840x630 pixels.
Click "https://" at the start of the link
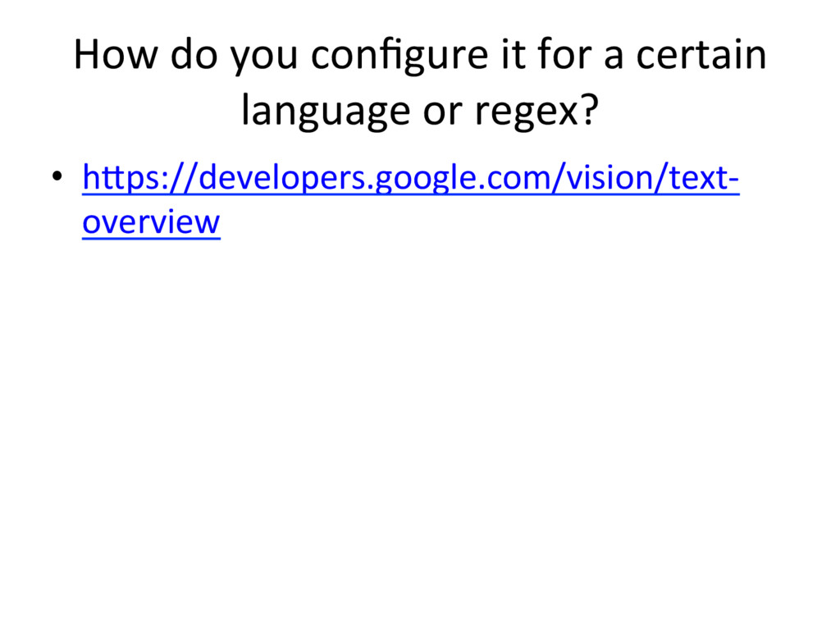tap(140, 178)
